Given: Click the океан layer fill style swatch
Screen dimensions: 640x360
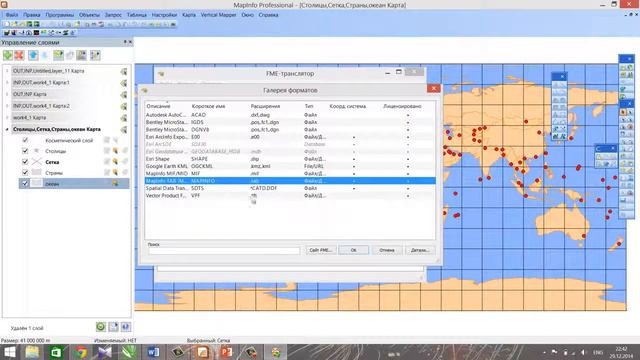Looking at the screenshot, I should click(x=37, y=184).
